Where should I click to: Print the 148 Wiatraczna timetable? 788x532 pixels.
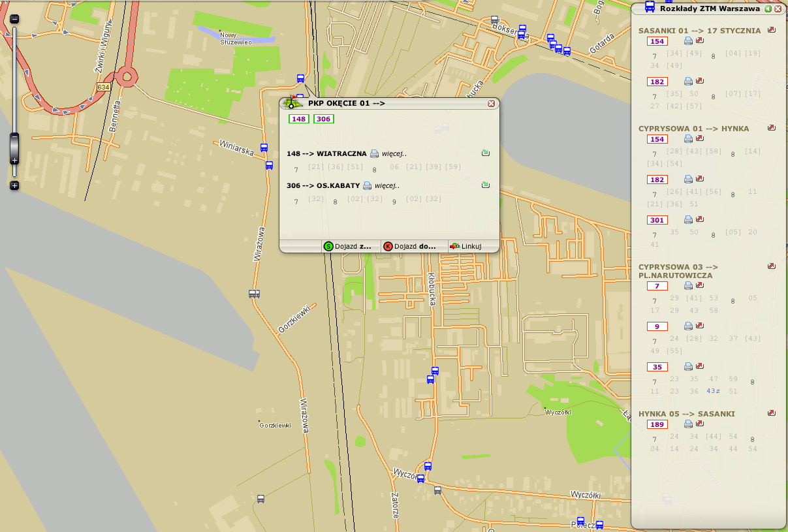[x=374, y=154]
